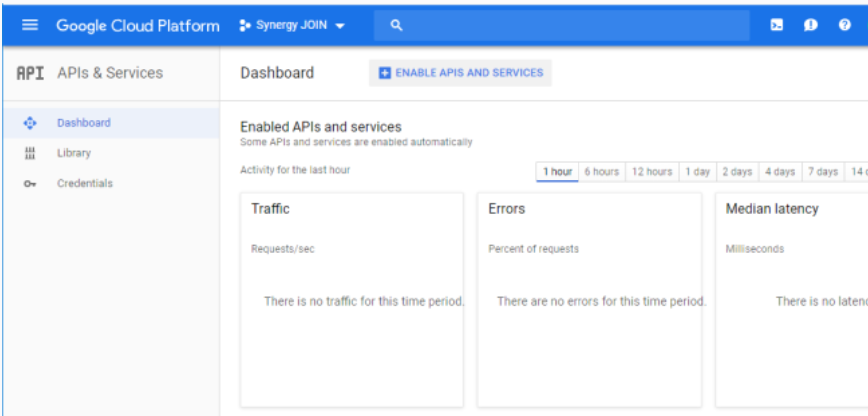Select the 2 days time range tab
This screenshot has width=868, height=416.
(x=737, y=172)
